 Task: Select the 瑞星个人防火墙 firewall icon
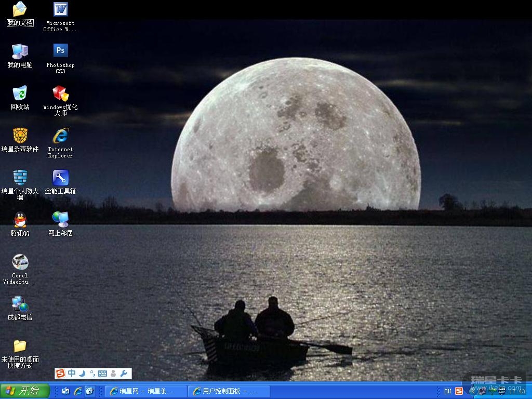[20, 178]
